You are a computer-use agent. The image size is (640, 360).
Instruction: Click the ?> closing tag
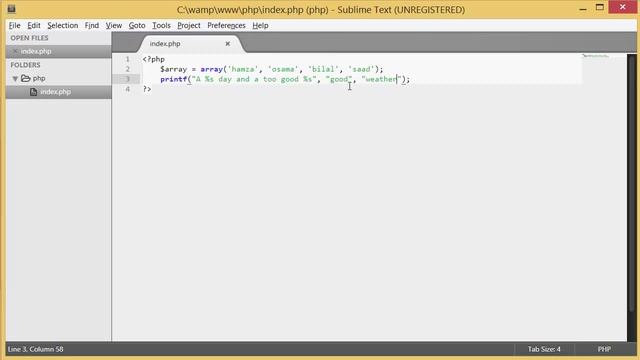[x=147, y=89]
